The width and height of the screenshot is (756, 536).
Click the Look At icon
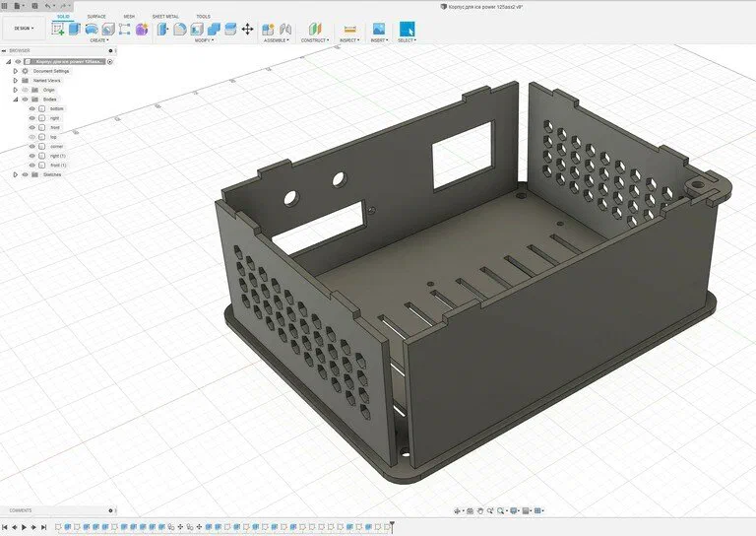(x=471, y=510)
